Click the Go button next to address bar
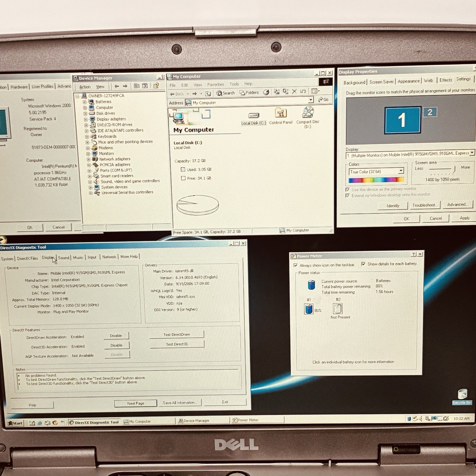 (323, 99)
